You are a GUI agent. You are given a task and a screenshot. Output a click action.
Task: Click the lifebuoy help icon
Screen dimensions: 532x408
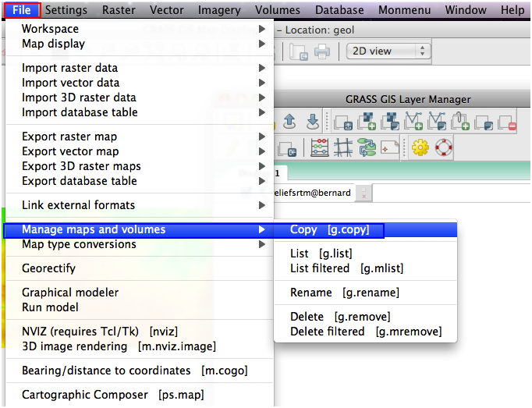(444, 147)
